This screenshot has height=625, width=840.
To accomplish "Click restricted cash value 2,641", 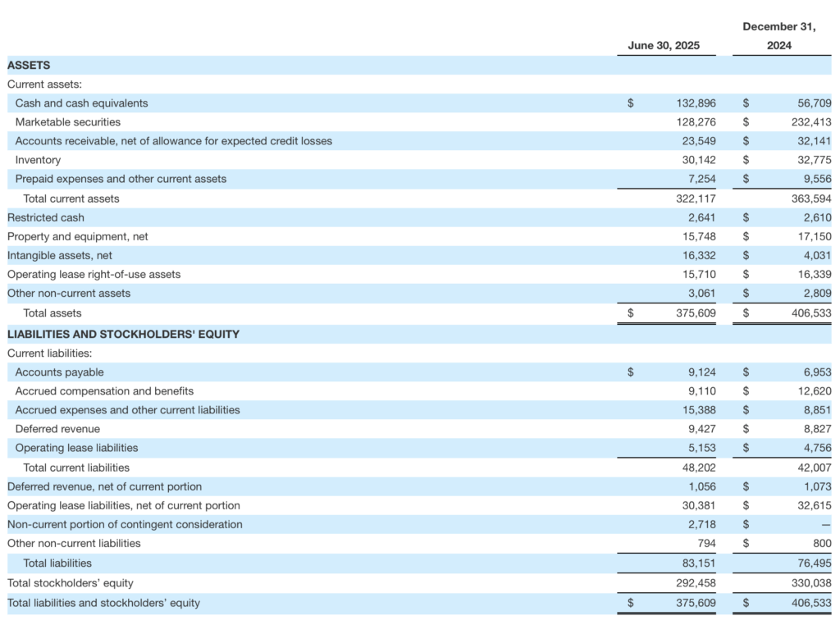I will [702, 217].
